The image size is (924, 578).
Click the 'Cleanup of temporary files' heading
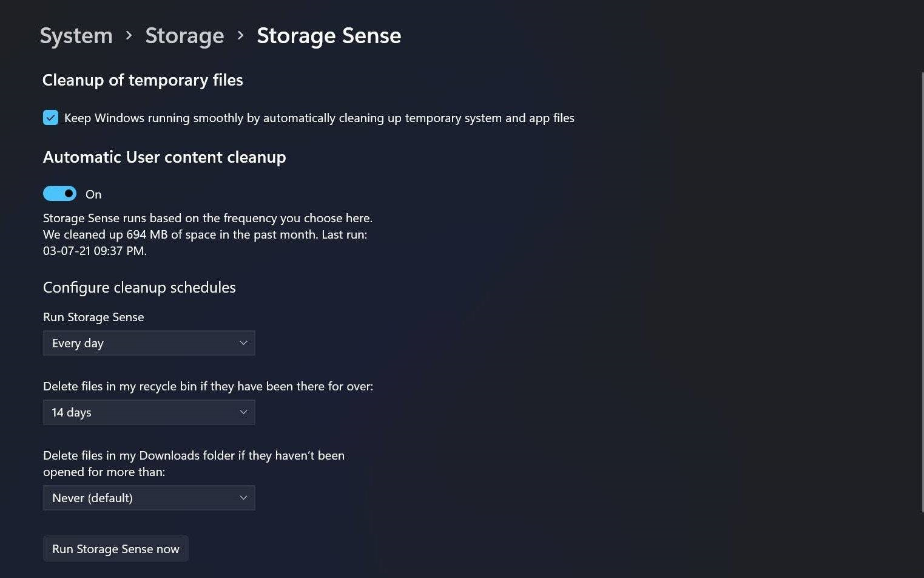143,80
